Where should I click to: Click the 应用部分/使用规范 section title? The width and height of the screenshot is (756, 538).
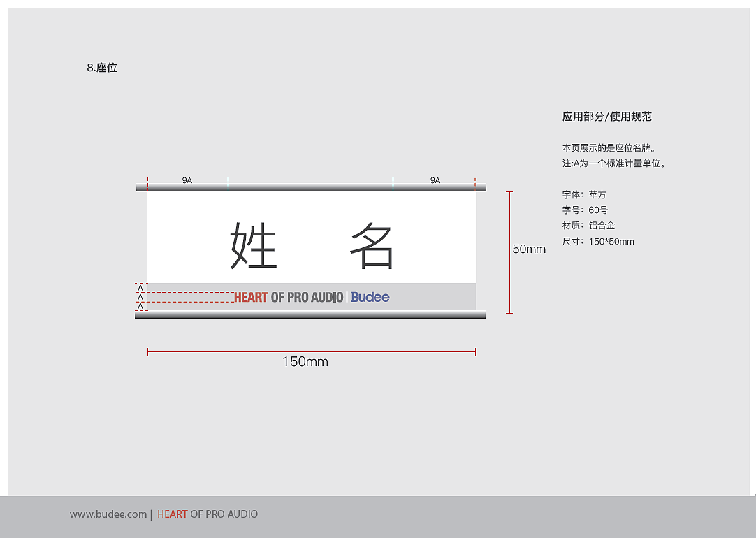click(608, 117)
